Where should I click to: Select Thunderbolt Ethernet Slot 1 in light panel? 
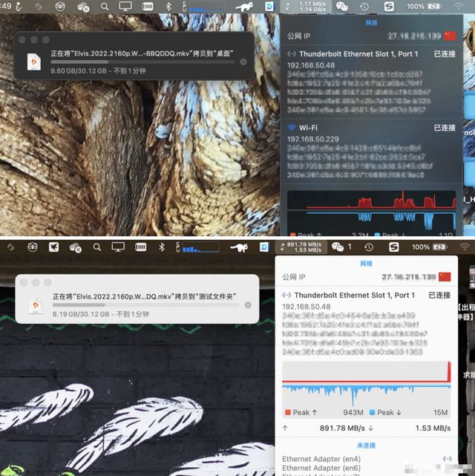(x=366, y=295)
